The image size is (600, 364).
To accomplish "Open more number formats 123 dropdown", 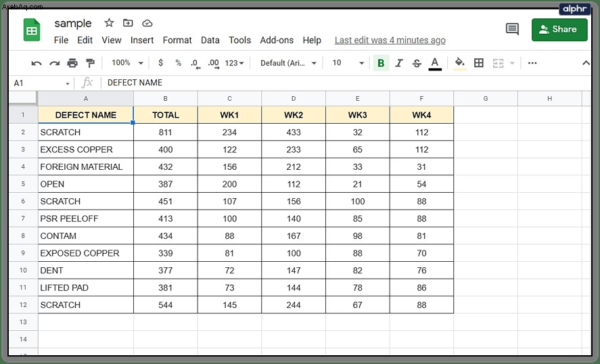I will point(234,63).
